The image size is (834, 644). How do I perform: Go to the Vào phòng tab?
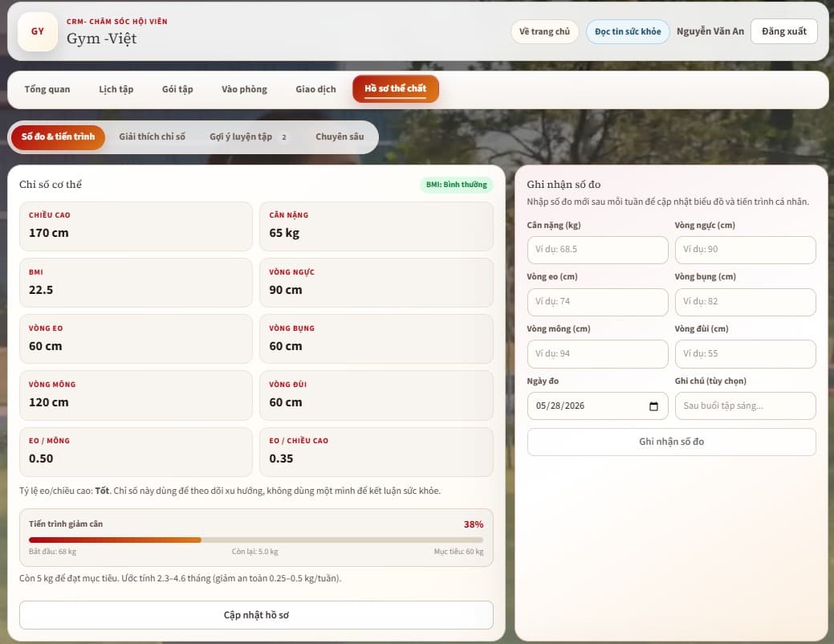pos(245,89)
